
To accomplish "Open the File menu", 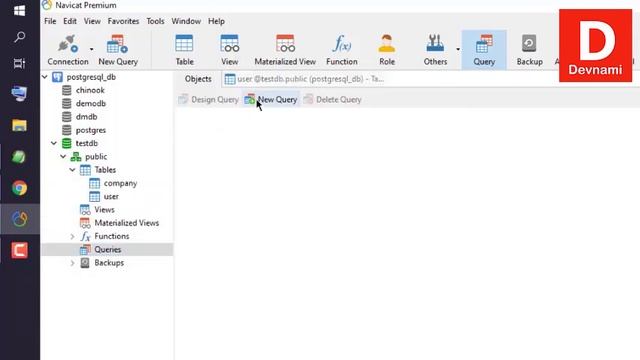I will point(50,21).
